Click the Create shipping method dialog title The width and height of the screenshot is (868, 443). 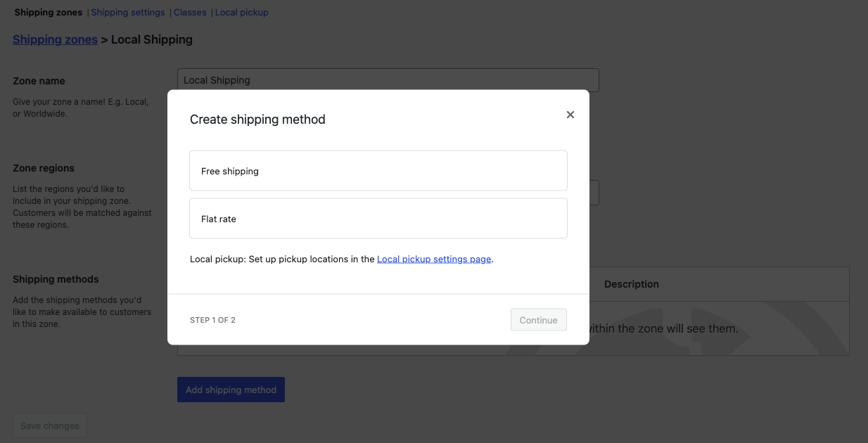point(257,119)
